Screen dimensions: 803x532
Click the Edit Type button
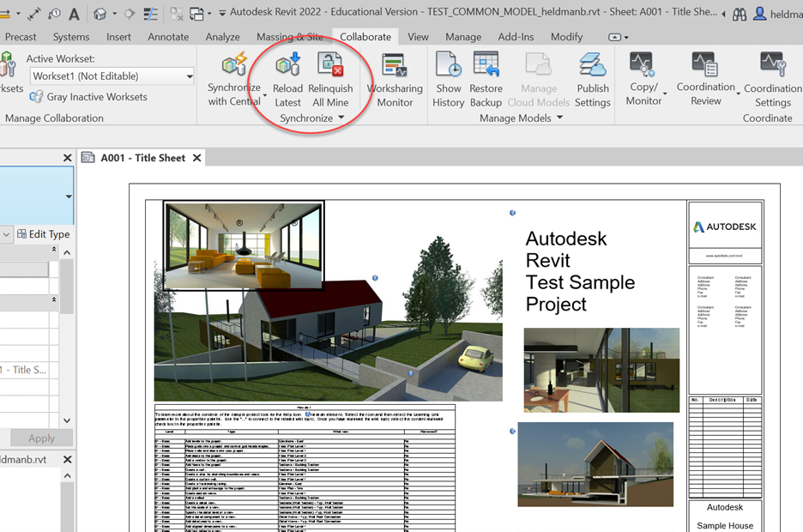pyautogui.click(x=43, y=234)
